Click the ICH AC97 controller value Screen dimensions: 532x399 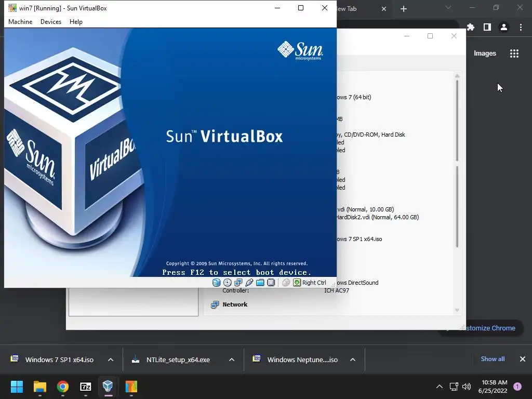[337, 290]
